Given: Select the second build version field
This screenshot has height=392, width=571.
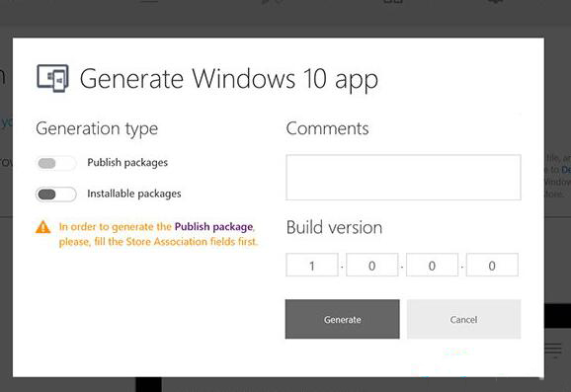Looking at the screenshot, I should (x=371, y=265).
